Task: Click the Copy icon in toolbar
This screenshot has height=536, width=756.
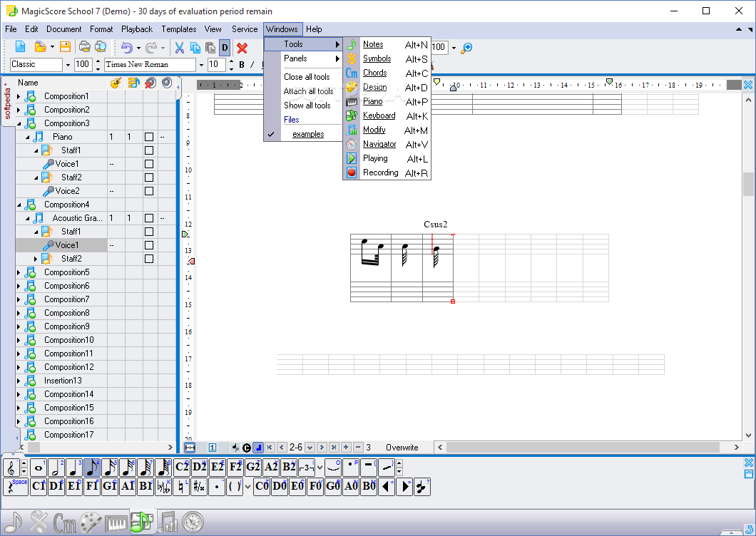Action: (195, 47)
